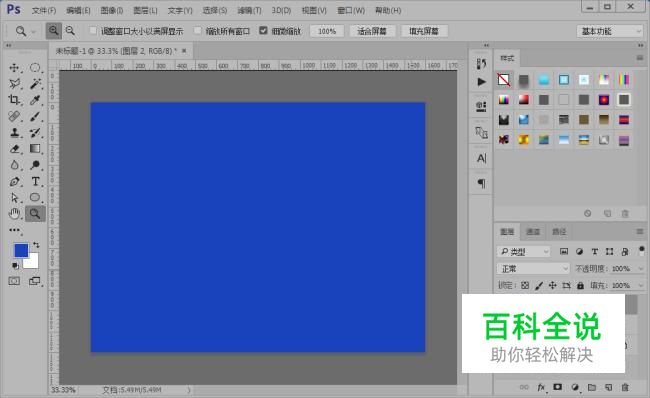Open the Edit Toolbar three-dots button
The width and height of the screenshot is (650, 398).
click(15, 230)
